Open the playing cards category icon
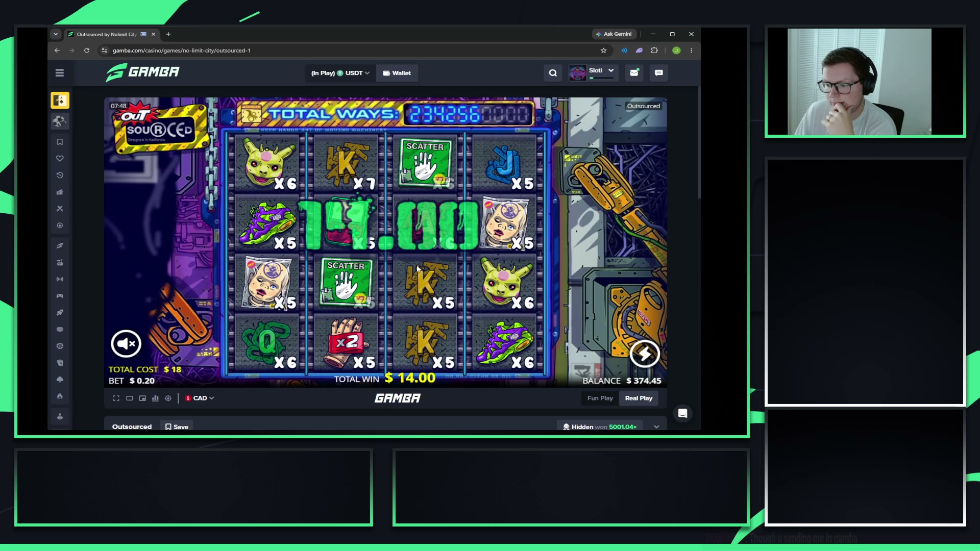The image size is (980, 551). click(60, 363)
